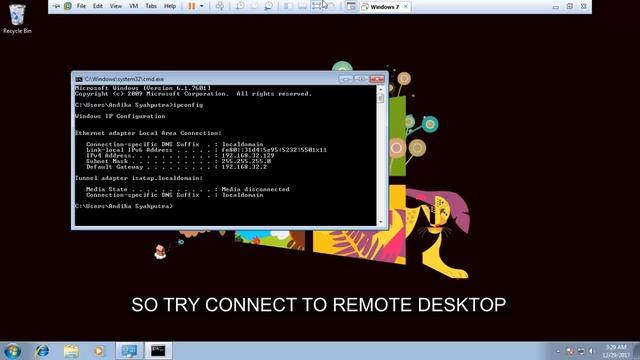The image size is (640, 360).
Task: Minimize the cmd.exe window
Action: [x=346, y=78]
